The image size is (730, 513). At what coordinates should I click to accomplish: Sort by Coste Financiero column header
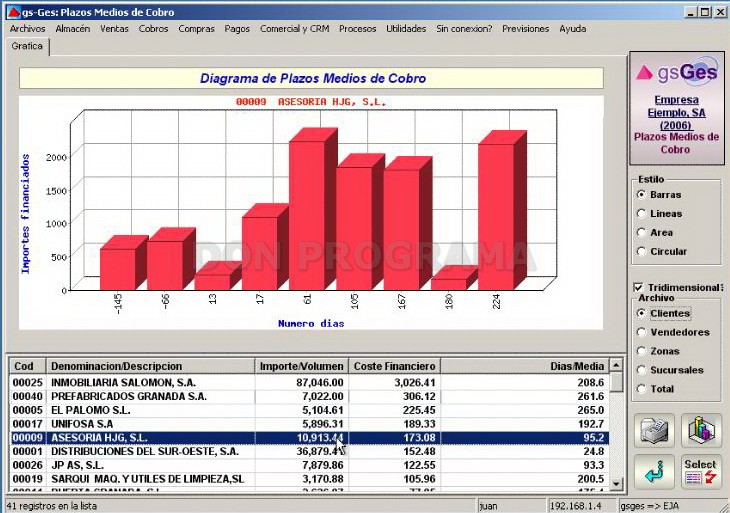pyautogui.click(x=394, y=366)
